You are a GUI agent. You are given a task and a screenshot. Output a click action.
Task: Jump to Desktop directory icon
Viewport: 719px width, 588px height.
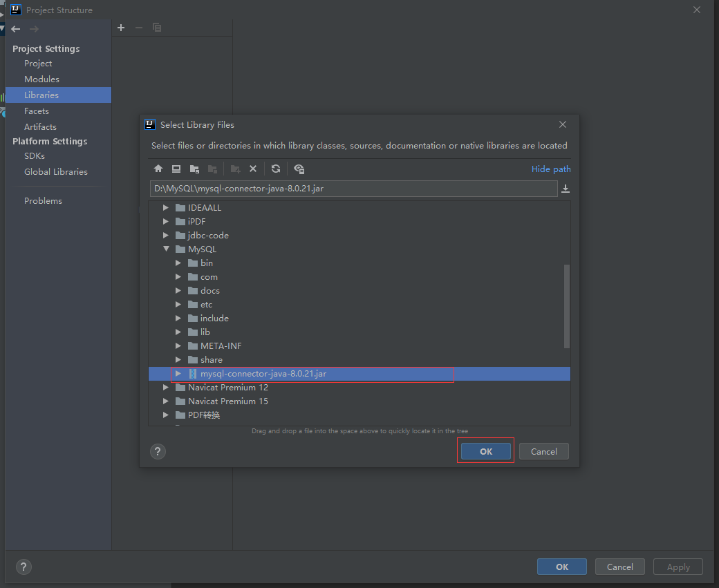[x=176, y=169]
